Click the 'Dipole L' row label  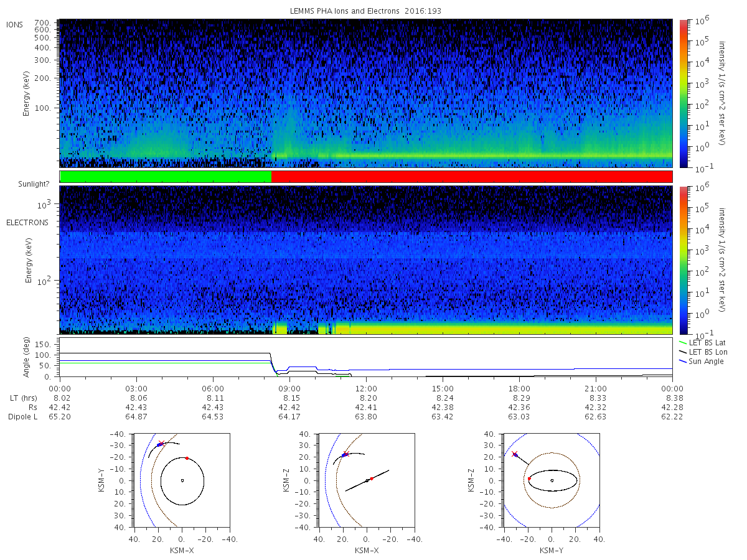(22, 417)
